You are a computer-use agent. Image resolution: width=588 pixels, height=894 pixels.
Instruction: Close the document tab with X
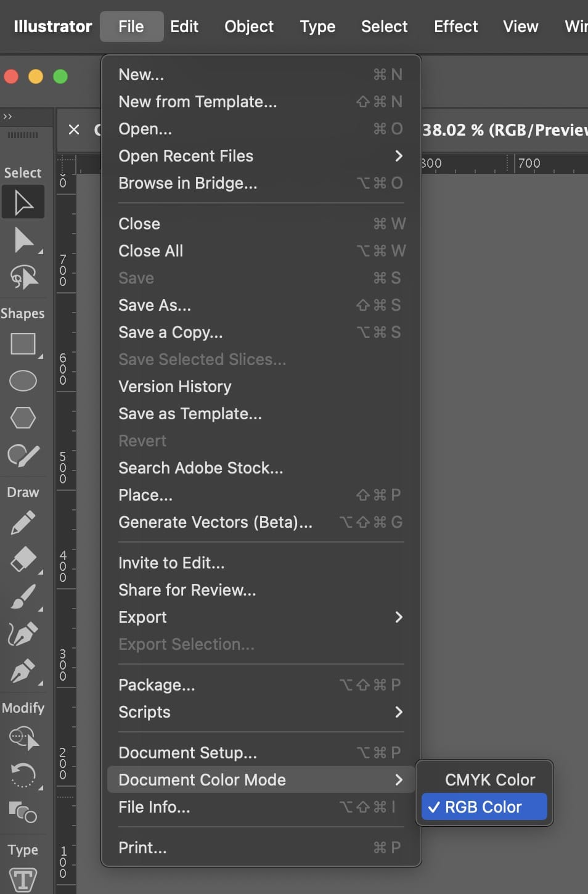pos(74,129)
